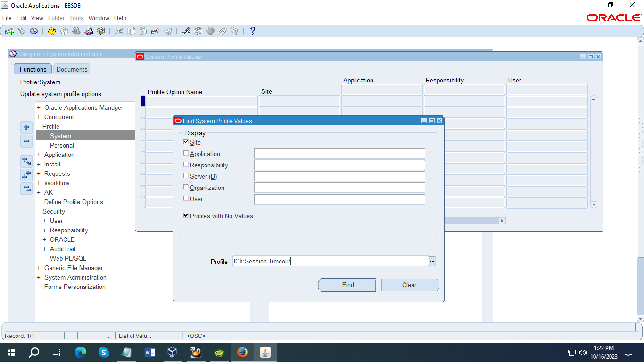Click the Save floppy disk icon
Screen dimensions: 644x362
(x=52, y=31)
